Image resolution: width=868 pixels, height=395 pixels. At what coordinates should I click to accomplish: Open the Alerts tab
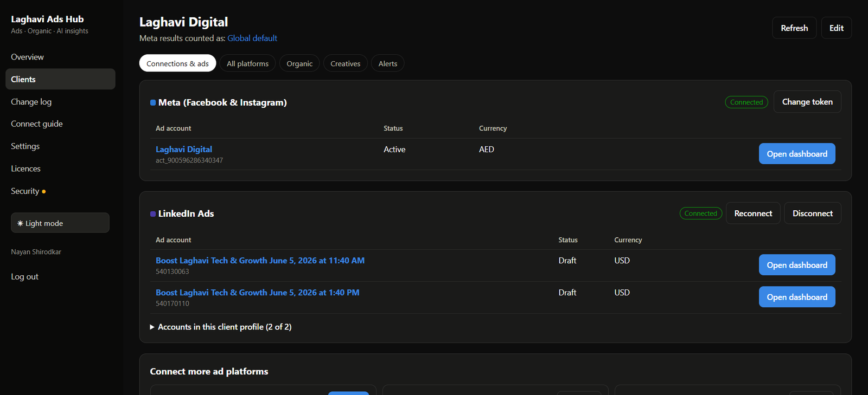(x=388, y=63)
